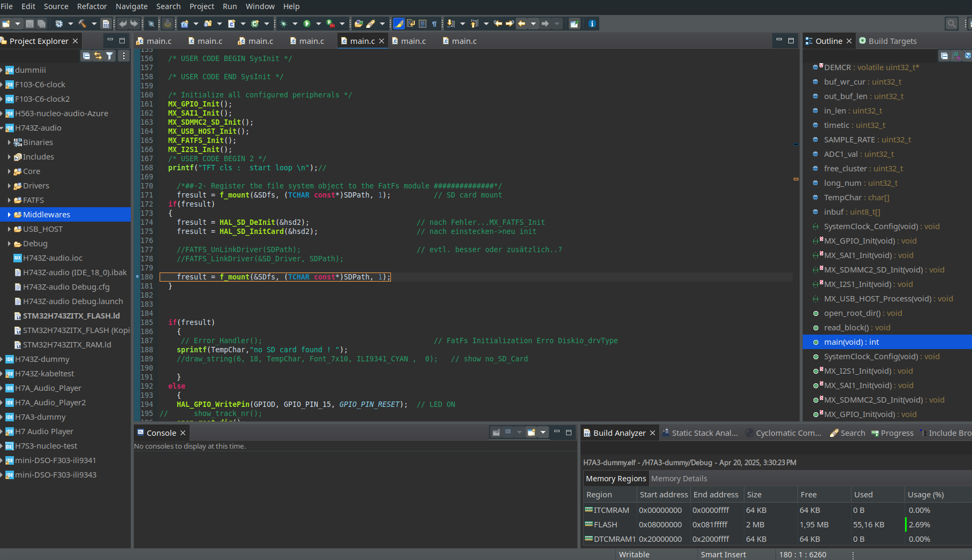Viewport: 972px width, 560px height.
Task: Toggle Show Whitespace Characters
Action: point(434,24)
